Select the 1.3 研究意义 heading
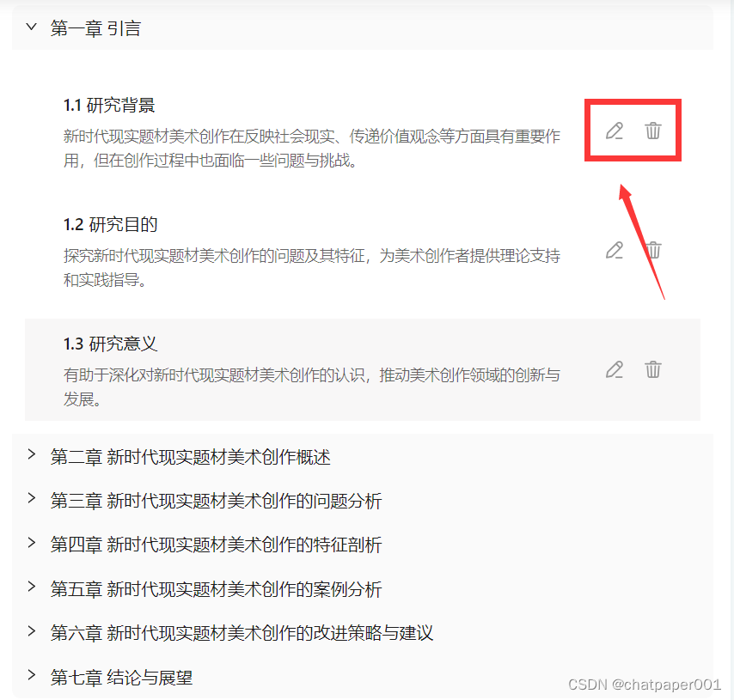The width and height of the screenshot is (734, 700). click(111, 344)
